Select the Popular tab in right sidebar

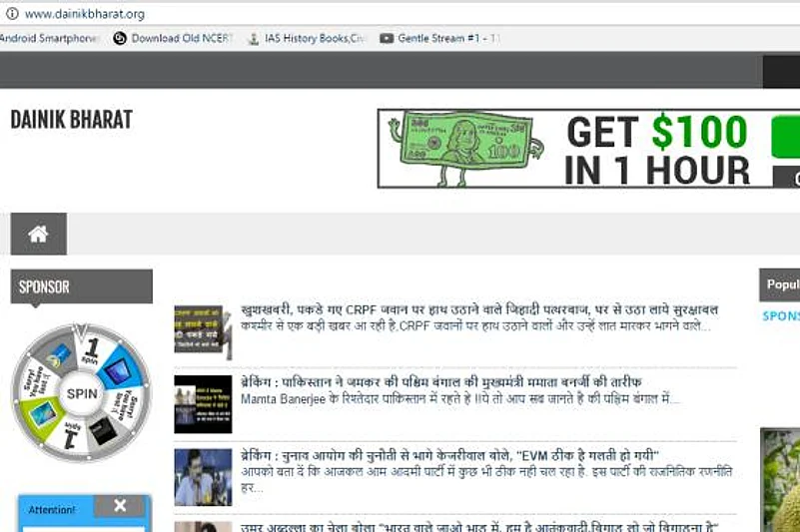[x=781, y=284]
